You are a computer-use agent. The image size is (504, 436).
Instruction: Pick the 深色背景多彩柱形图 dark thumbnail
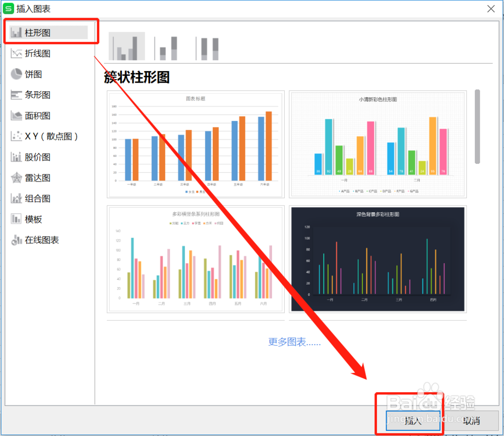377,259
